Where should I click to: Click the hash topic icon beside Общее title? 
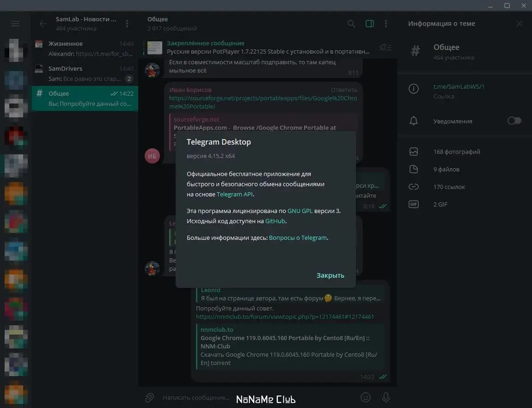415,51
